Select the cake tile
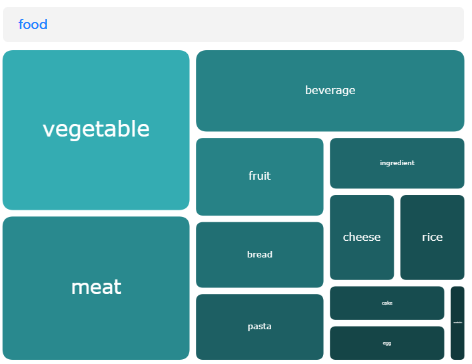This screenshot has width=472, height=364. pyautogui.click(x=387, y=303)
